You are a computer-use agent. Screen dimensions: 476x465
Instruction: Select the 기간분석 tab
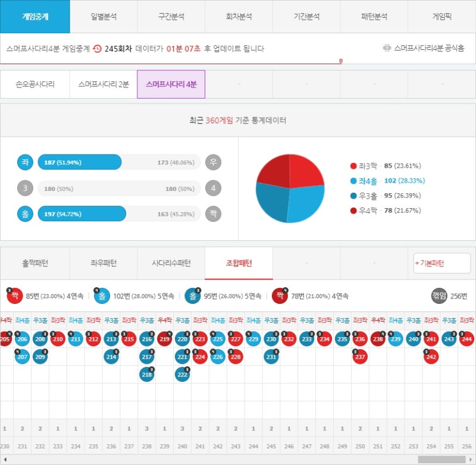pos(306,17)
